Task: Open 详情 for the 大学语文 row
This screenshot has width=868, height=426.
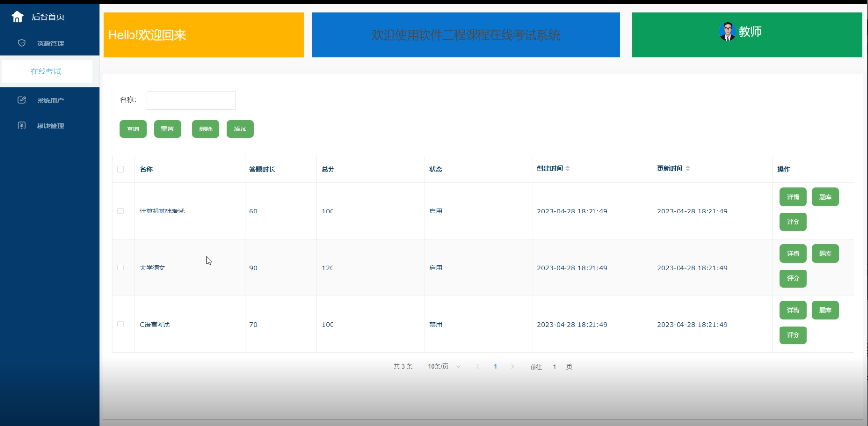Action: (x=793, y=253)
